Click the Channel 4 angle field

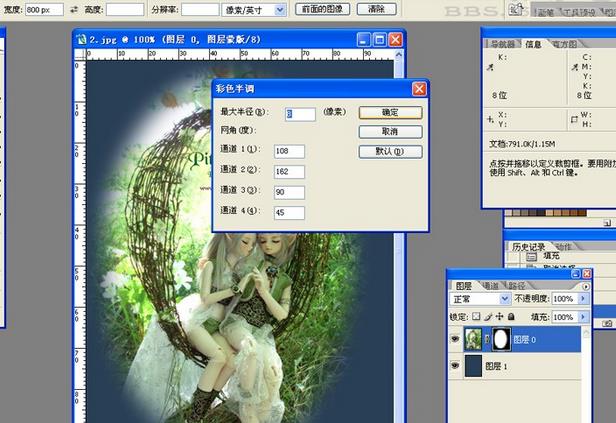[289, 212]
